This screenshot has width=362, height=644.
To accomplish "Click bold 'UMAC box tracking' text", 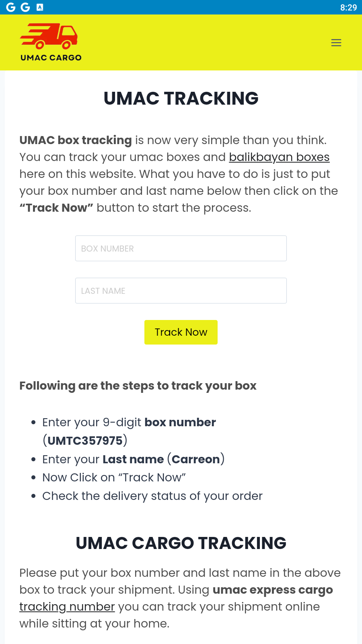I will pos(76,140).
